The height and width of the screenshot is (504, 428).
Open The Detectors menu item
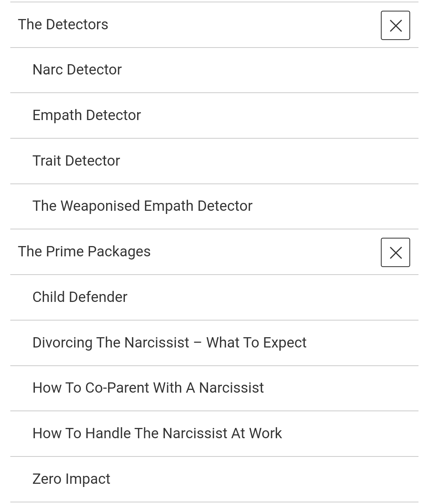pos(63,25)
